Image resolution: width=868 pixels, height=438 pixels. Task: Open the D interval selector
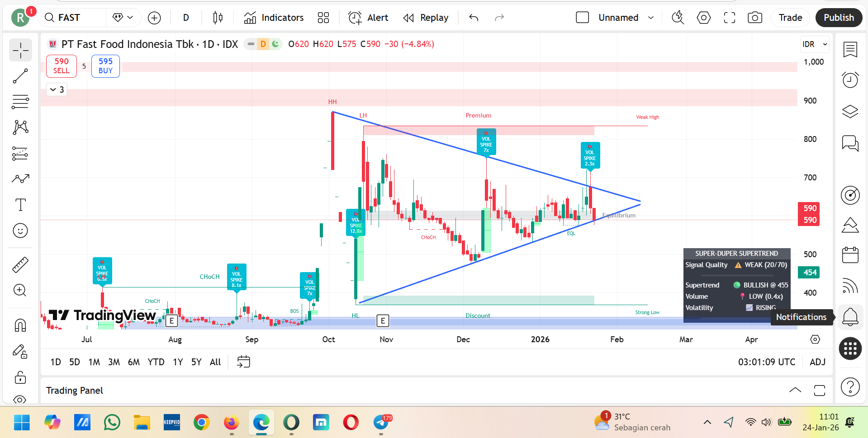pos(186,18)
